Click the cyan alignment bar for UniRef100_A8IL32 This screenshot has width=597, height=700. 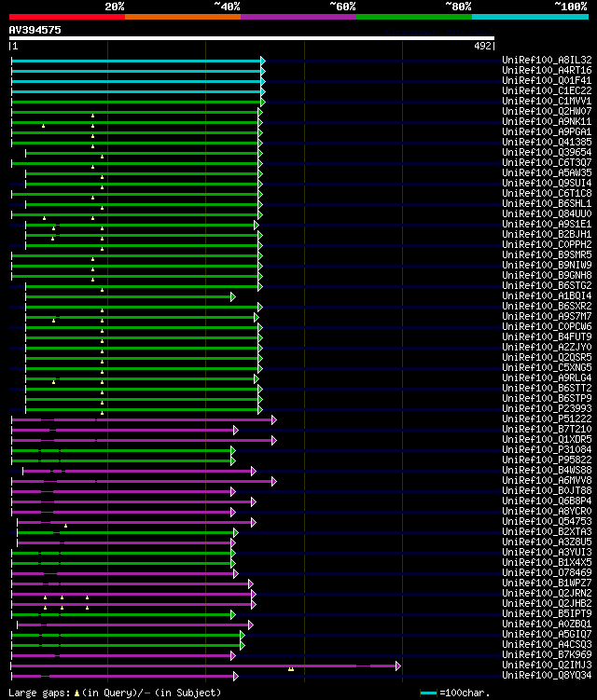136,61
